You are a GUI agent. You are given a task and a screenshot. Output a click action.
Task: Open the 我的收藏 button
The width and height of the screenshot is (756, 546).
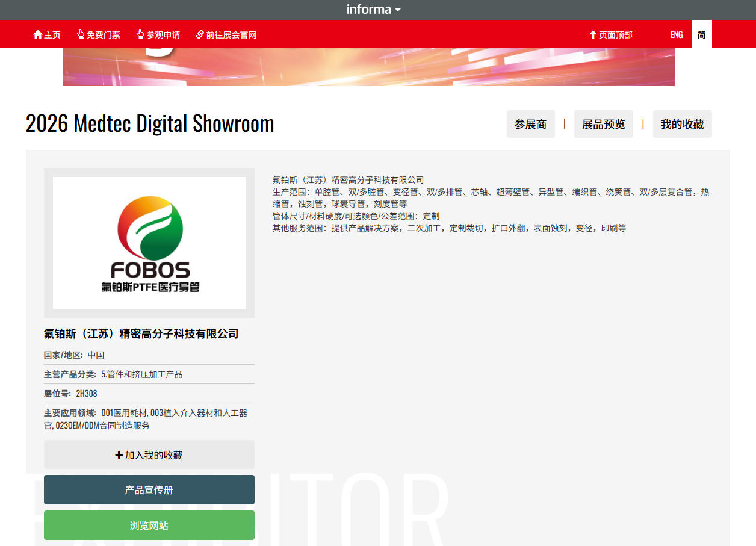tap(682, 124)
